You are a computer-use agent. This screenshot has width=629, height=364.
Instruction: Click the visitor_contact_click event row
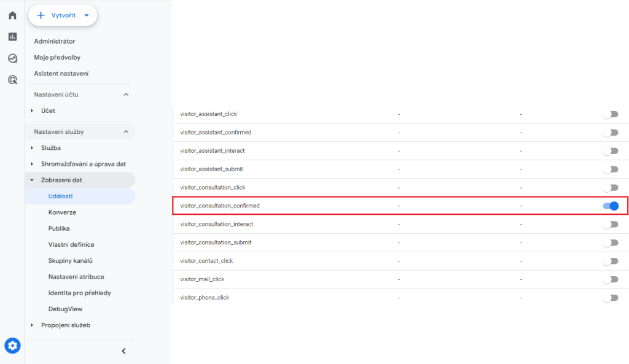pos(206,261)
